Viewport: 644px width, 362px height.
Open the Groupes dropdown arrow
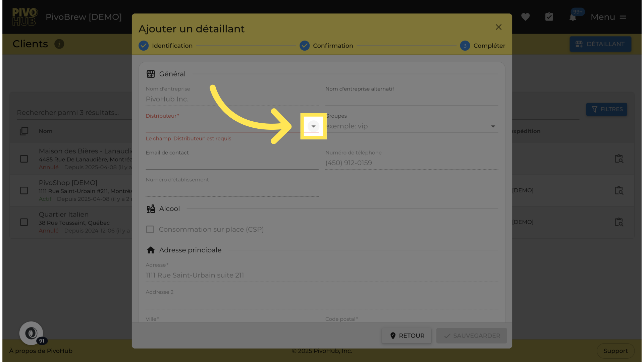(493, 126)
